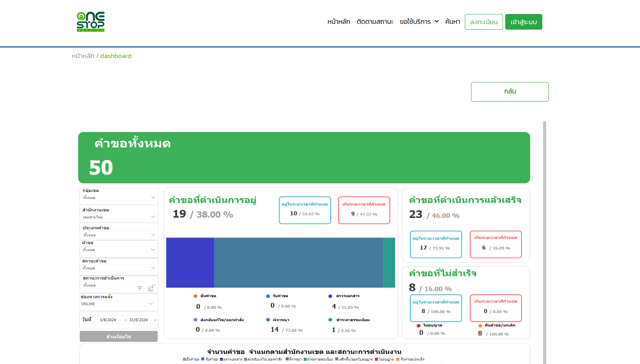Click the dark blue ตรวจเอกสาร bar segment
The height and width of the screenshot is (364, 640).
pyautogui.click(x=190, y=263)
